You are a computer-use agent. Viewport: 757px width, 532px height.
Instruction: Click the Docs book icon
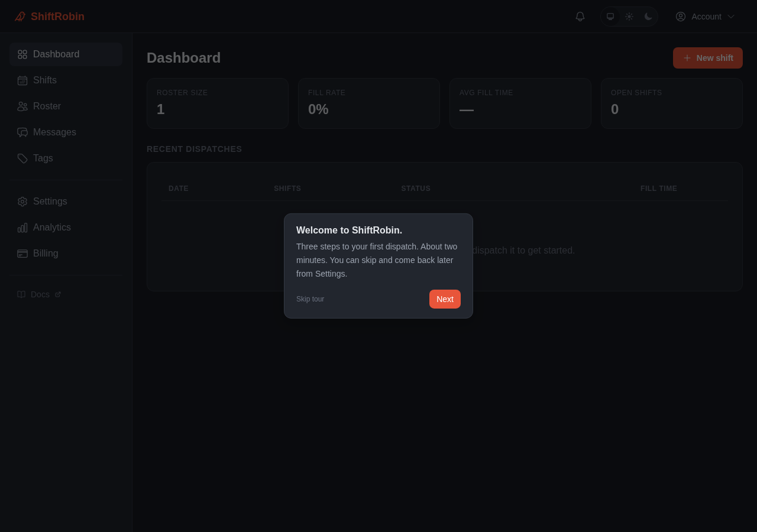pyautogui.click(x=21, y=294)
